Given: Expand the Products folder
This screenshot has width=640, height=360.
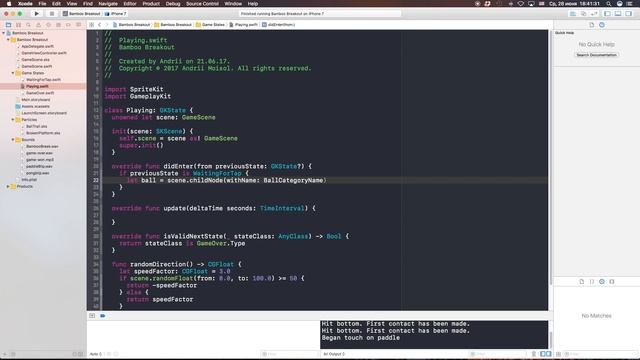Looking at the screenshot, I should 8,187.
